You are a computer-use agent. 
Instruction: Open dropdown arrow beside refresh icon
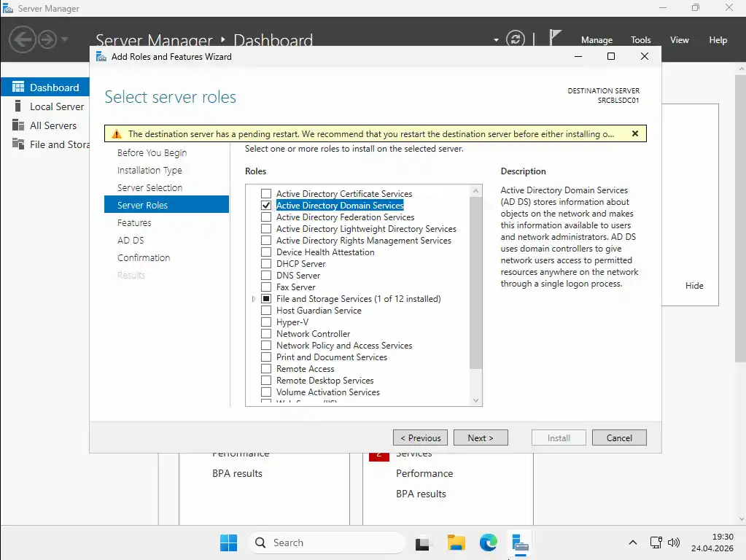pyautogui.click(x=496, y=40)
